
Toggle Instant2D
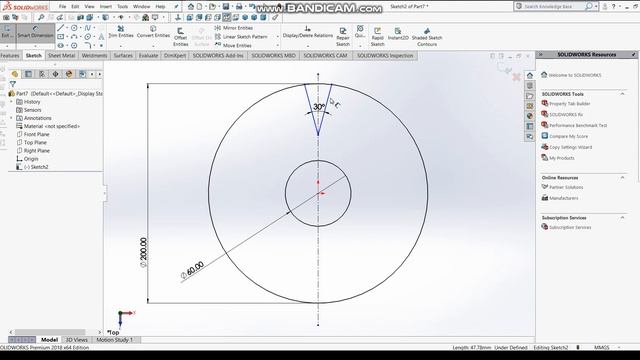pyautogui.click(x=398, y=34)
